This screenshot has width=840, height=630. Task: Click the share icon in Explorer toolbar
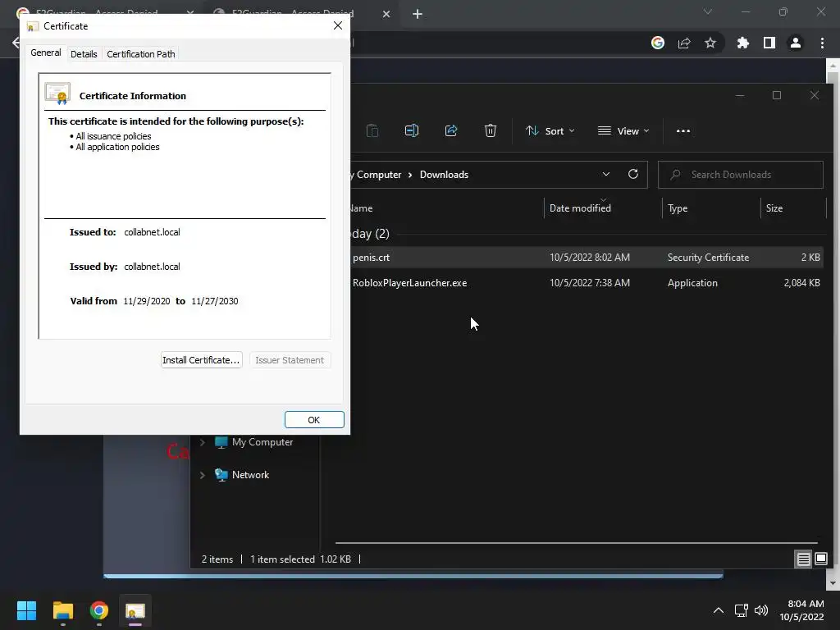(x=451, y=130)
